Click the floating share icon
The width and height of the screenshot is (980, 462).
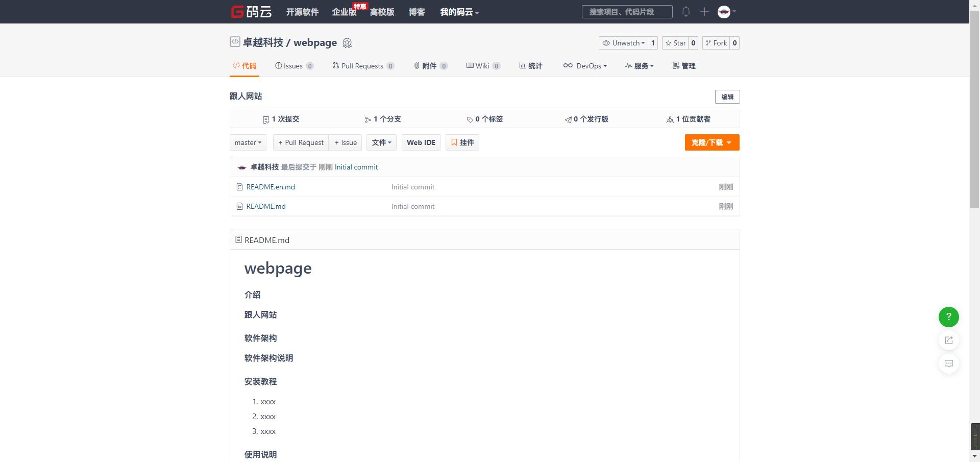[x=948, y=341]
